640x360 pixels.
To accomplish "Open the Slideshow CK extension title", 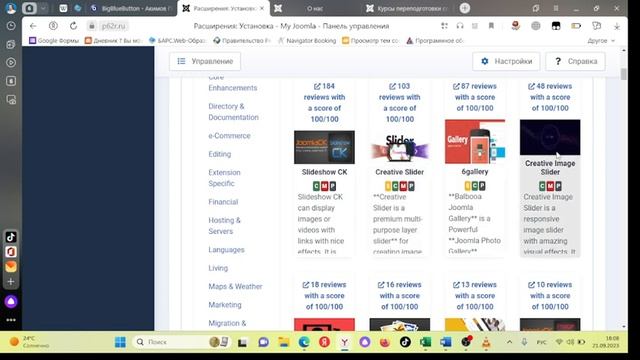I will click(x=324, y=172).
